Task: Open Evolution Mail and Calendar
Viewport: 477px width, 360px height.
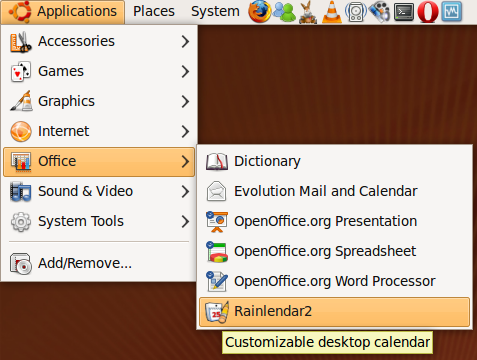Action: coord(334,192)
